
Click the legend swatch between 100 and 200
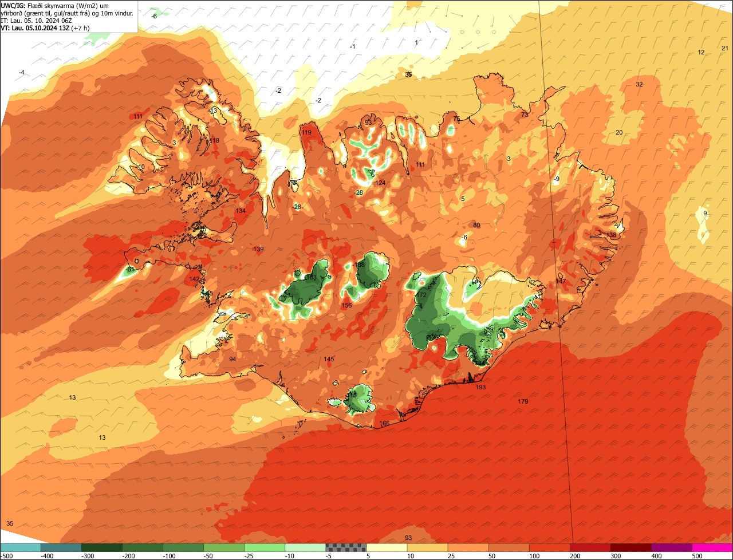tap(550, 547)
